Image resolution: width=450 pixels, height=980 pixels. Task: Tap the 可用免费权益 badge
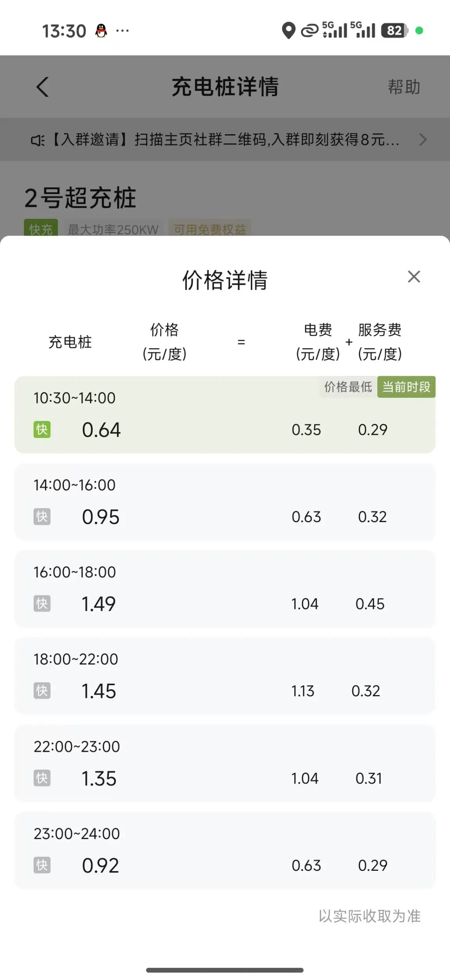point(210,229)
